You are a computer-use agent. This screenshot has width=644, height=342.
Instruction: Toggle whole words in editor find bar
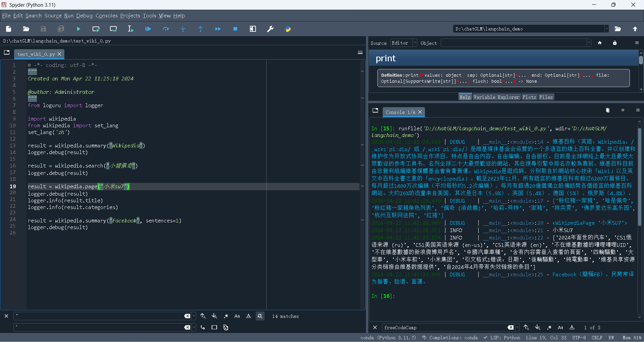(249, 316)
